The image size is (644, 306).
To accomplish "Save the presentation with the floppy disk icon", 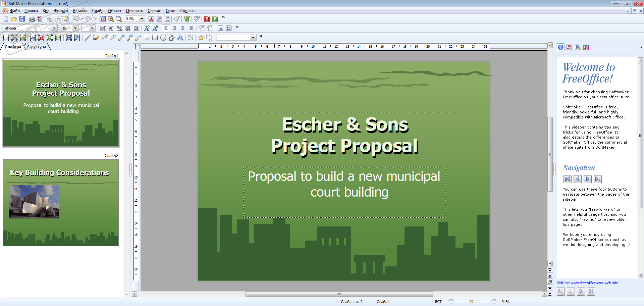I will [22, 19].
